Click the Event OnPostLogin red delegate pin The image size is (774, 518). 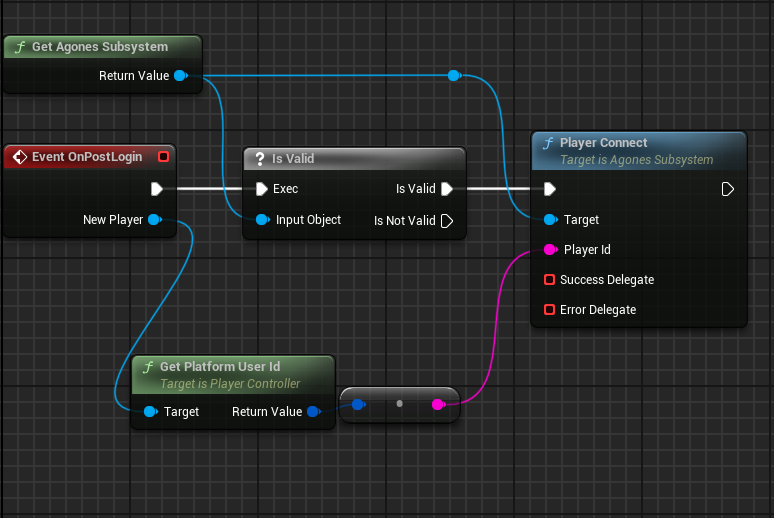click(164, 157)
